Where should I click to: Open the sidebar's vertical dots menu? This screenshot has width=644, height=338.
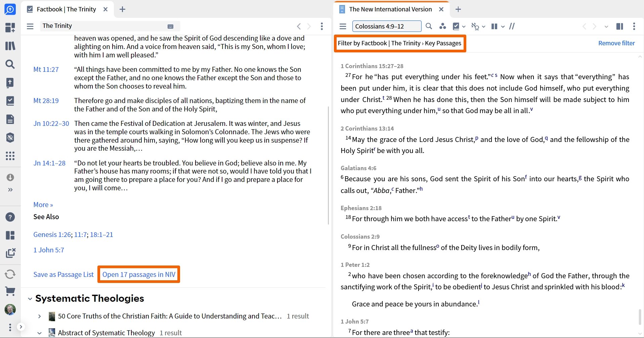(x=10, y=327)
